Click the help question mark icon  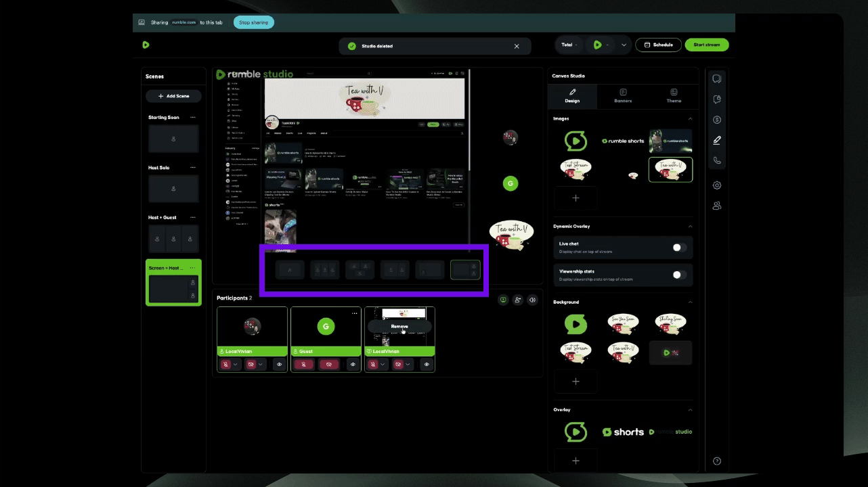pos(717,461)
